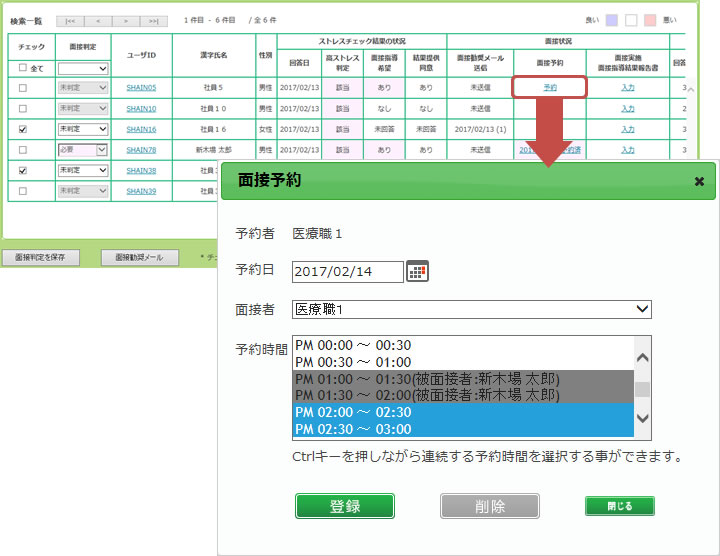
Task: Check the row checkbox for SHAIN05
Action: coord(22,88)
